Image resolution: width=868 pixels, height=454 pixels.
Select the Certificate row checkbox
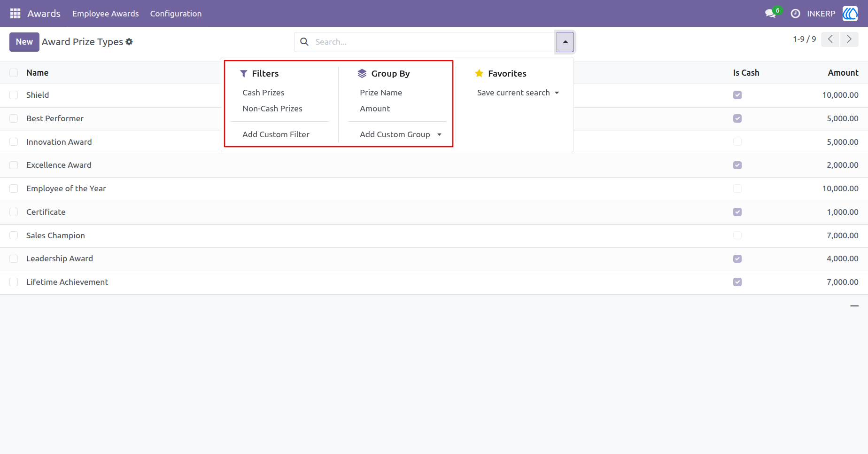tap(14, 212)
